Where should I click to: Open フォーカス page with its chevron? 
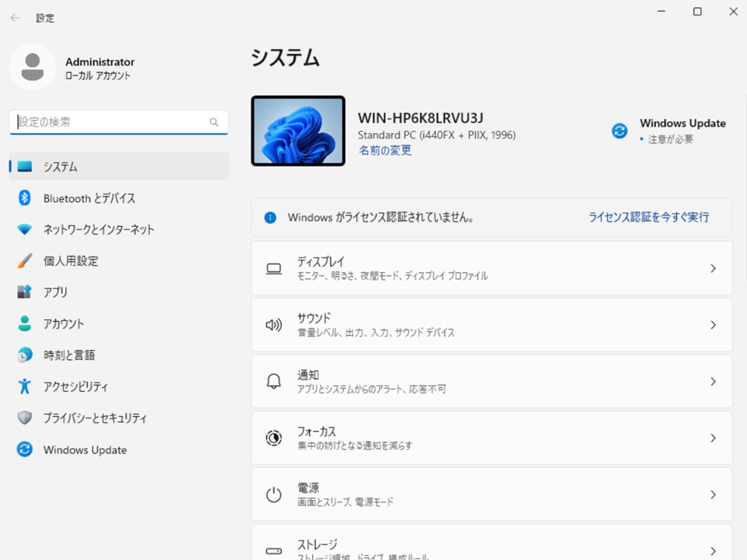coord(714,438)
